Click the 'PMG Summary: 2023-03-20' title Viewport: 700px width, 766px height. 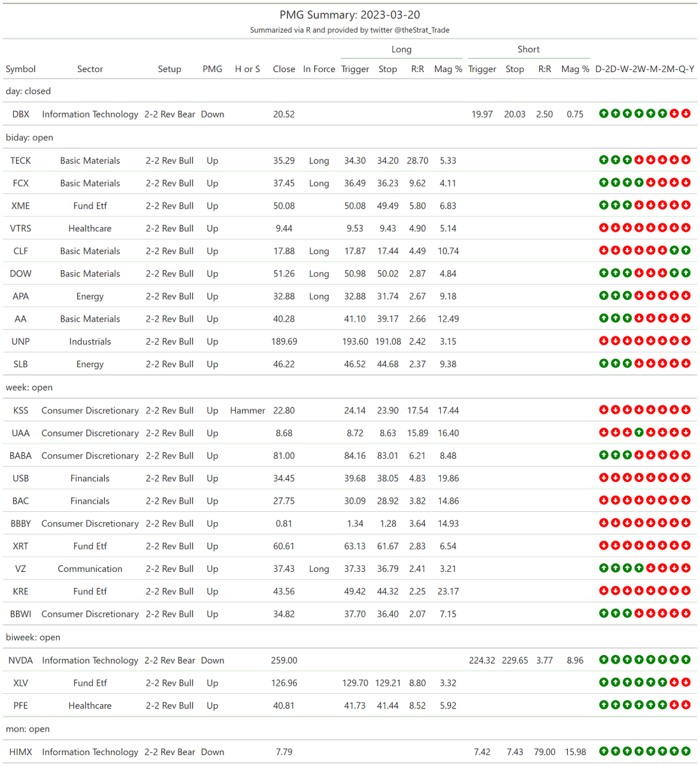(350, 15)
